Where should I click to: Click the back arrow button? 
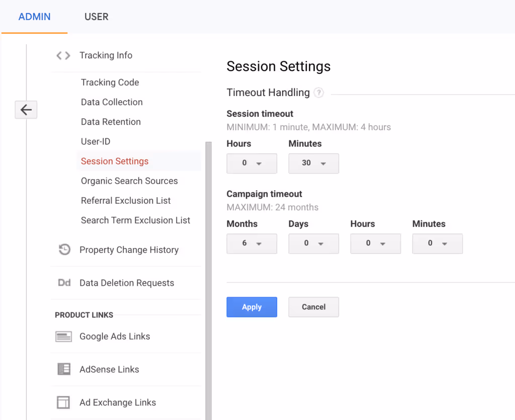[26, 110]
